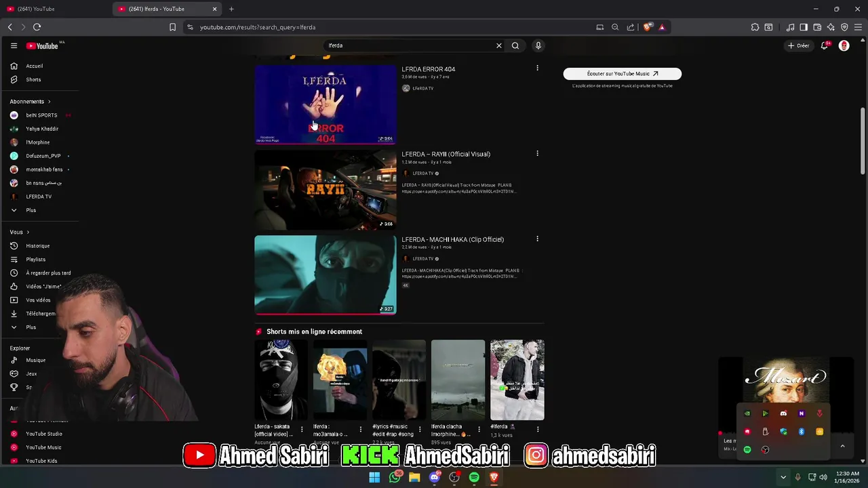
Task: Open Bluetooth from the tray popup
Action: [x=802, y=432]
